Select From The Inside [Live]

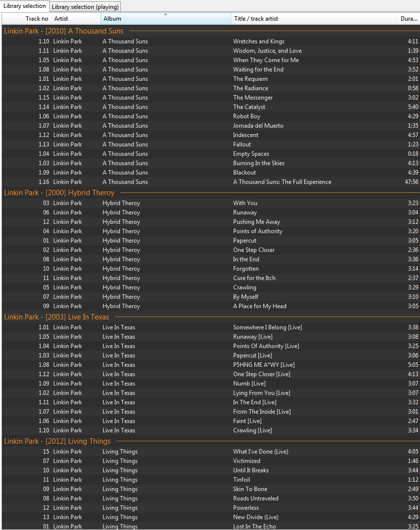211,412
